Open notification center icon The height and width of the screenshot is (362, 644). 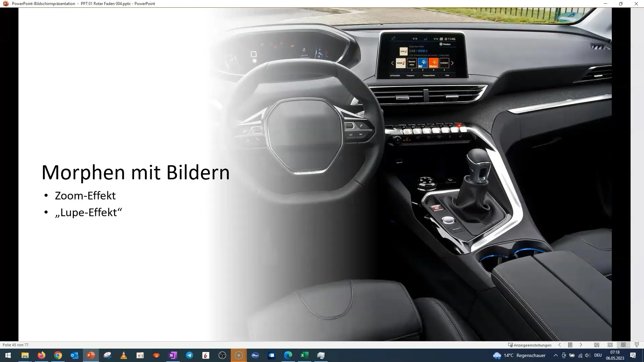coord(633,355)
